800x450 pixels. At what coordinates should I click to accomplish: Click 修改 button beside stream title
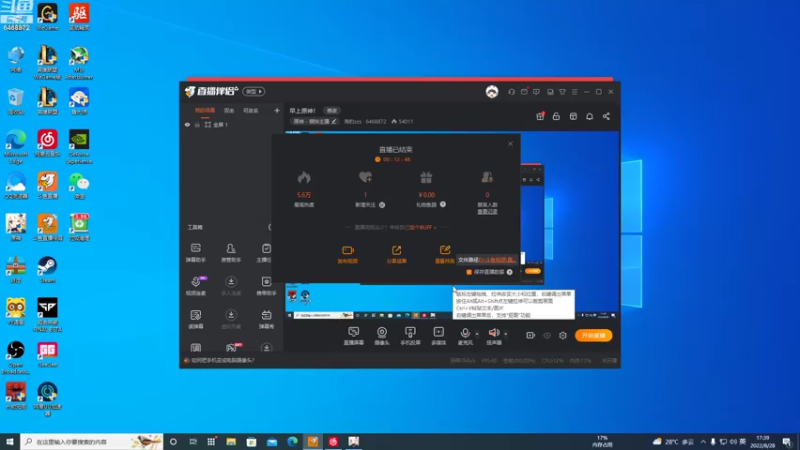(x=332, y=111)
